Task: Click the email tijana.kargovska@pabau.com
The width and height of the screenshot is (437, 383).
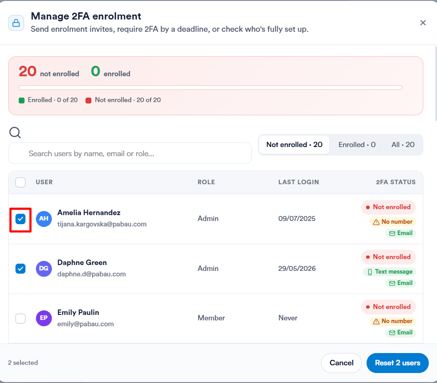Action: point(102,224)
